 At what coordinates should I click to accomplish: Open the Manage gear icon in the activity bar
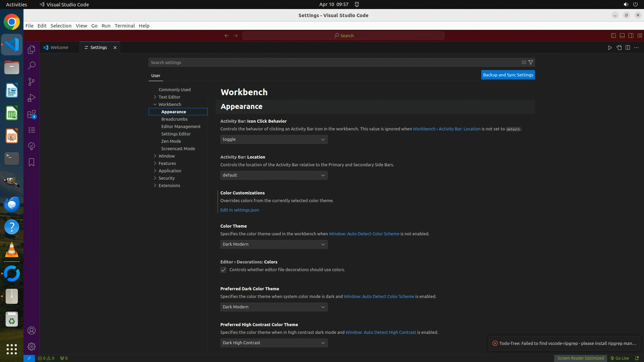pos(32,347)
